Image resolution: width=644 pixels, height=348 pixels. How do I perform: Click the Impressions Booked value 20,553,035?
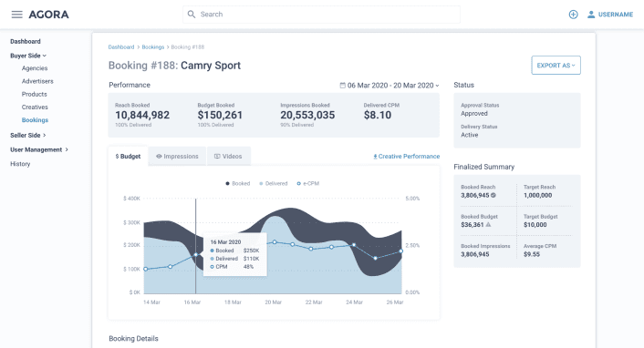click(x=307, y=115)
